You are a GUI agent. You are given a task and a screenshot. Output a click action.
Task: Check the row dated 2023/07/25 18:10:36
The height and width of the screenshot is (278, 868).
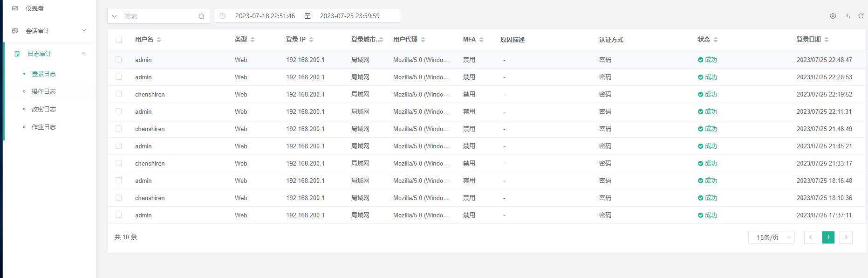click(119, 198)
